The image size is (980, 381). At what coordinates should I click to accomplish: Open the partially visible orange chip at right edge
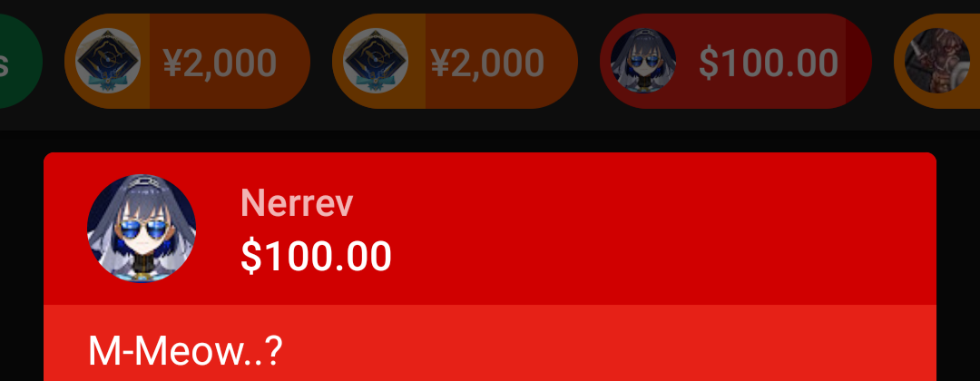(x=937, y=61)
